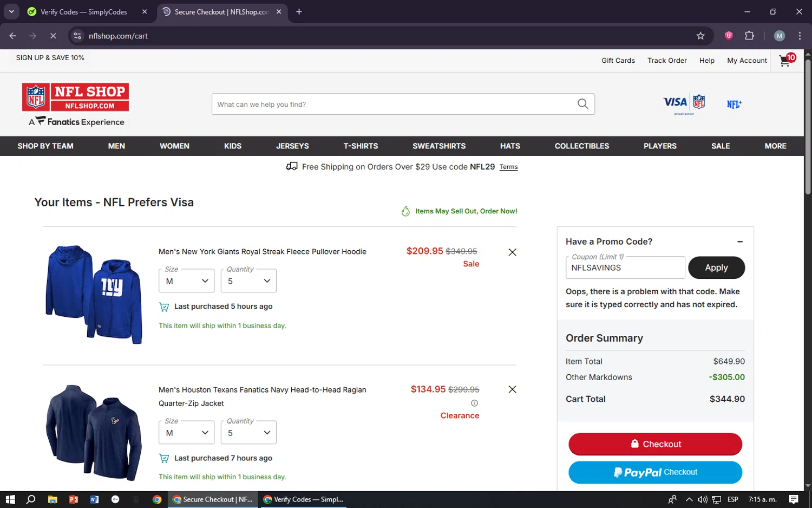Open the WOMEN menu
This screenshot has height=508, width=812.
174,146
